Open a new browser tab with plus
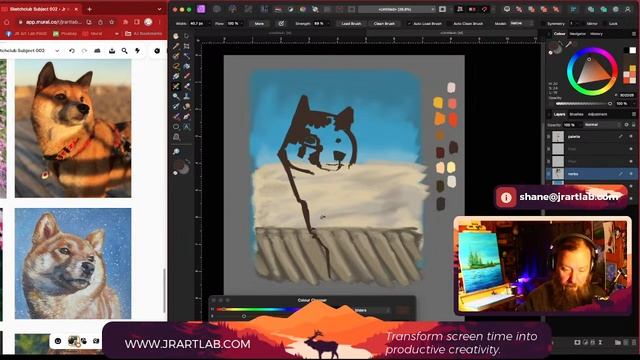Screen dimensions: 640x360 point(89,9)
